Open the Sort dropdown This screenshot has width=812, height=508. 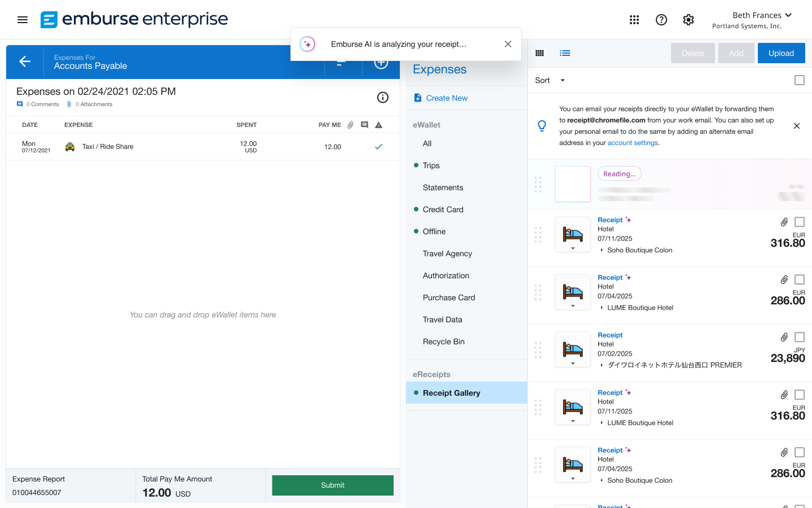pyautogui.click(x=550, y=80)
